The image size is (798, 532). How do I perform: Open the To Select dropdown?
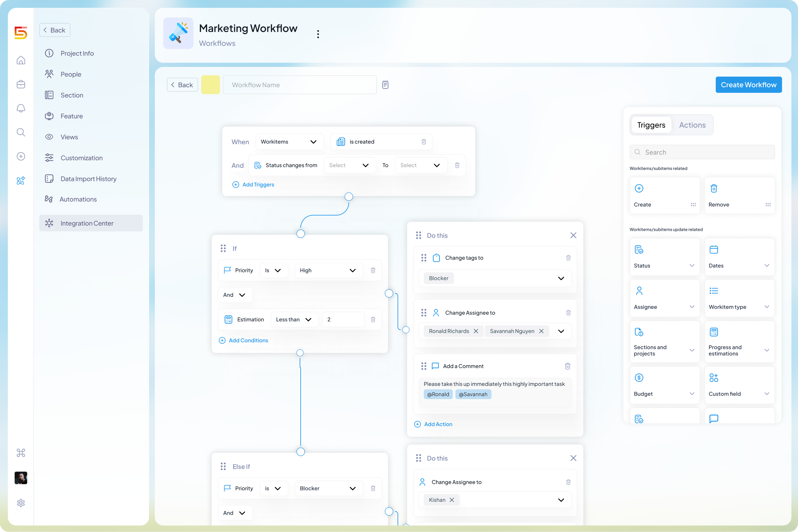pos(421,165)
